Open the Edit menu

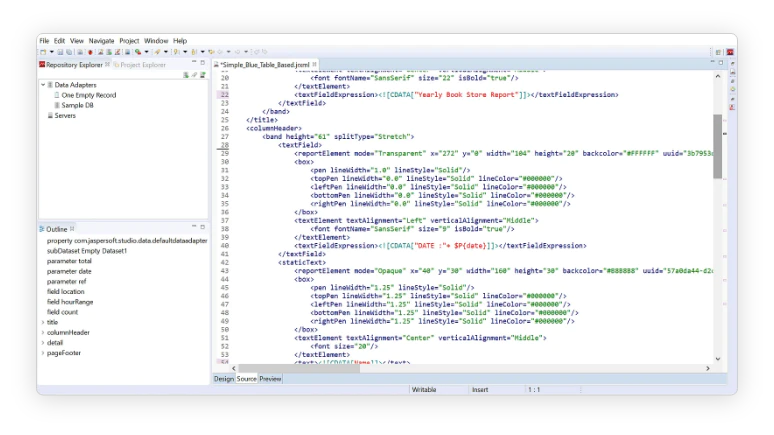tap(59, 41)
